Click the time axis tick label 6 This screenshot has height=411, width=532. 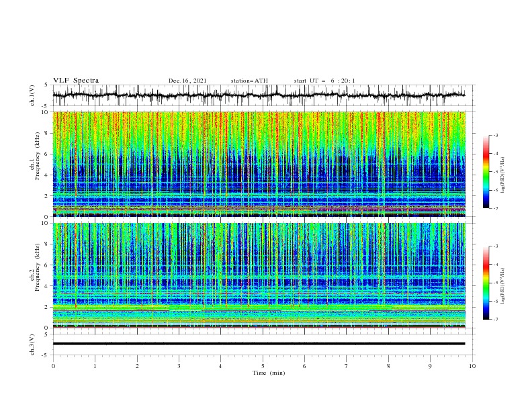(305, 366)
